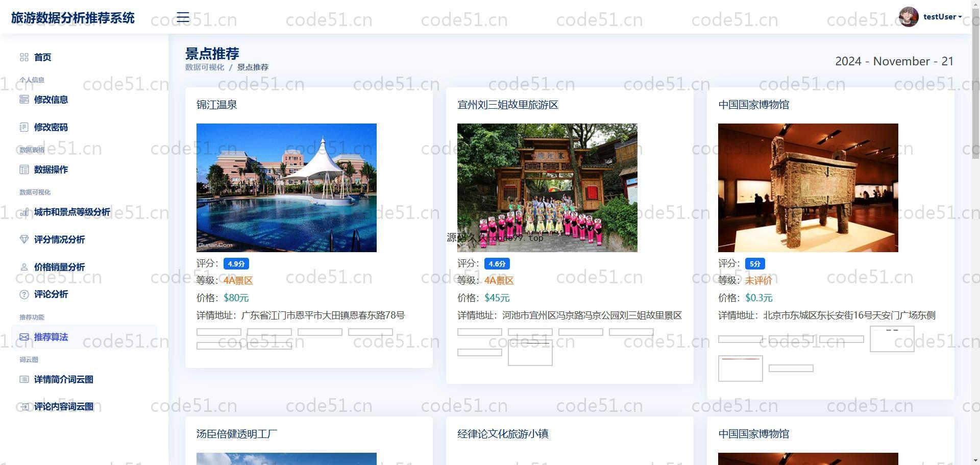Click address 北京市东城区东长安街16号天安门广场东侧
Image resolution: width=980 pixels, height=465 pixels.
point(849,315)
